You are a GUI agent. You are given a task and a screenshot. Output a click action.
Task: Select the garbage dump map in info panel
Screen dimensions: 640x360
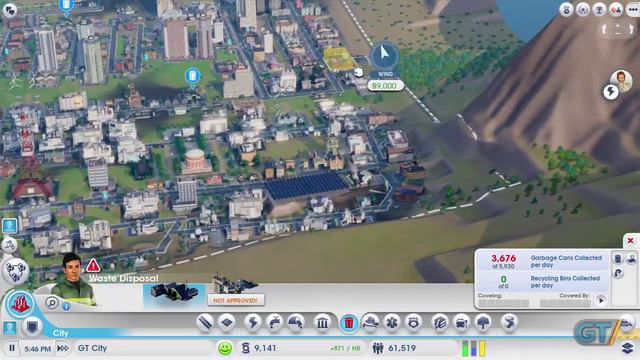631,258
